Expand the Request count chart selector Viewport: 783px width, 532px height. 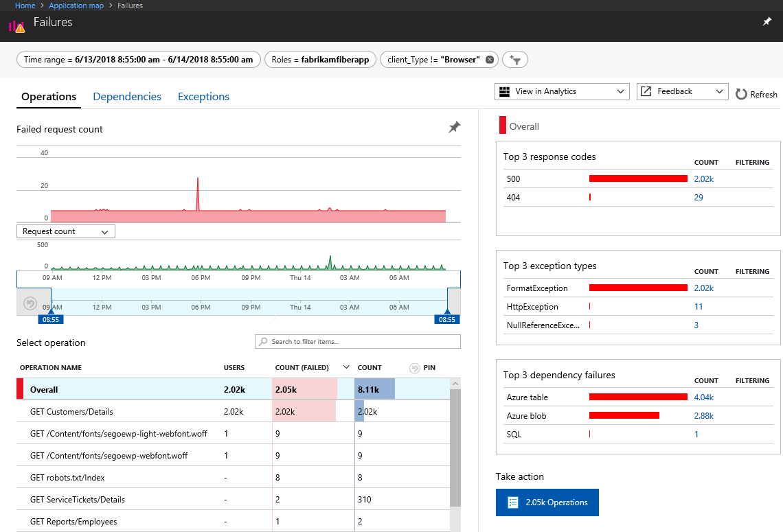tap(65, 231)
